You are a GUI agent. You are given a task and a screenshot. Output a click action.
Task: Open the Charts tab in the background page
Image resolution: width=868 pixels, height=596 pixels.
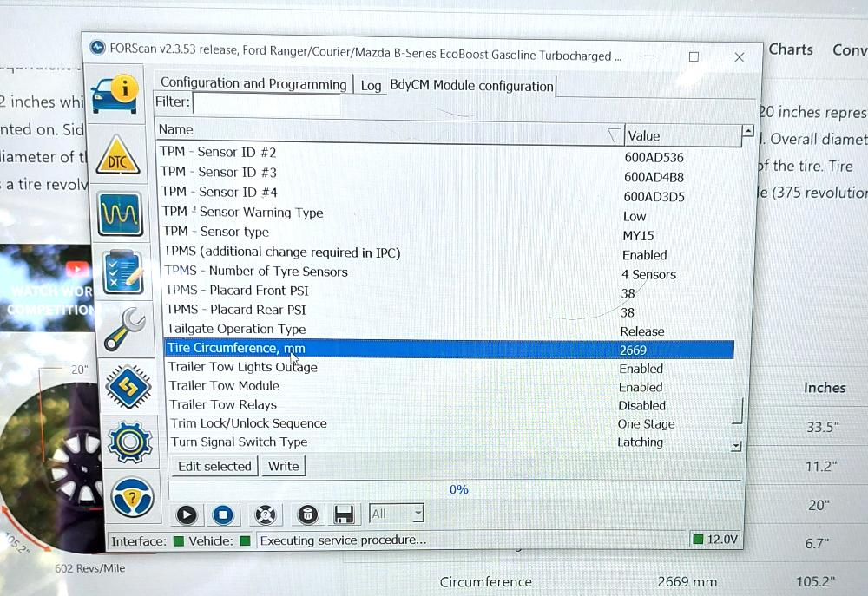(791, 49)
